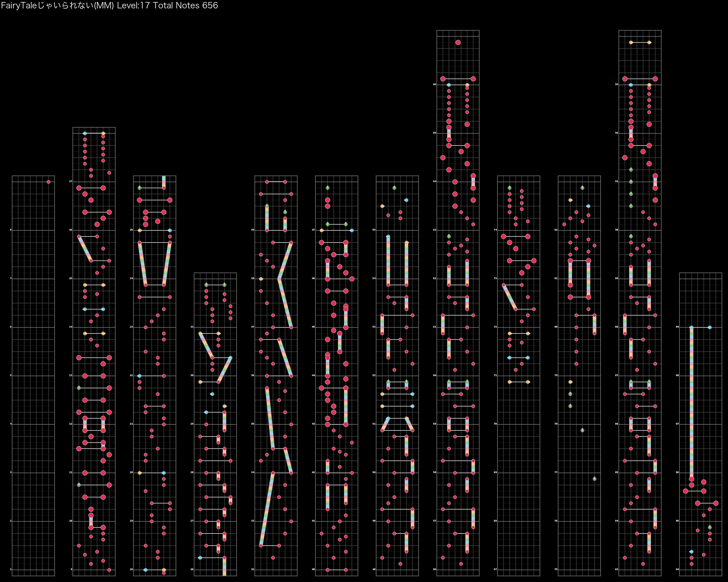Click the green flick arrow in measure 77
Image resolution: width=728 pixels, height=582 pixels.
pyautogui.click(x=594, y=479)
